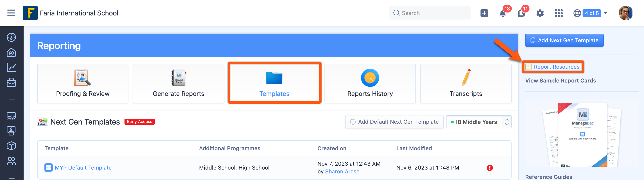Open the Transcripts tab

[x=466, y=83]
